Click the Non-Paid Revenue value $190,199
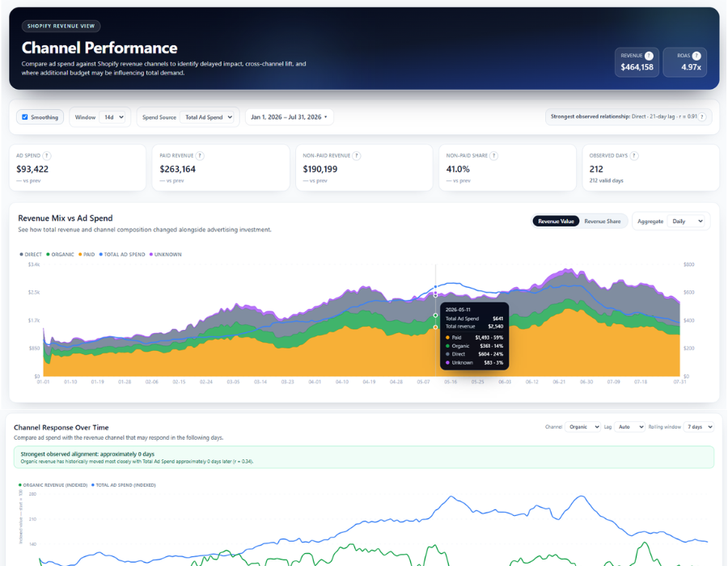728x566 pixels. click(x=320, y=169)
